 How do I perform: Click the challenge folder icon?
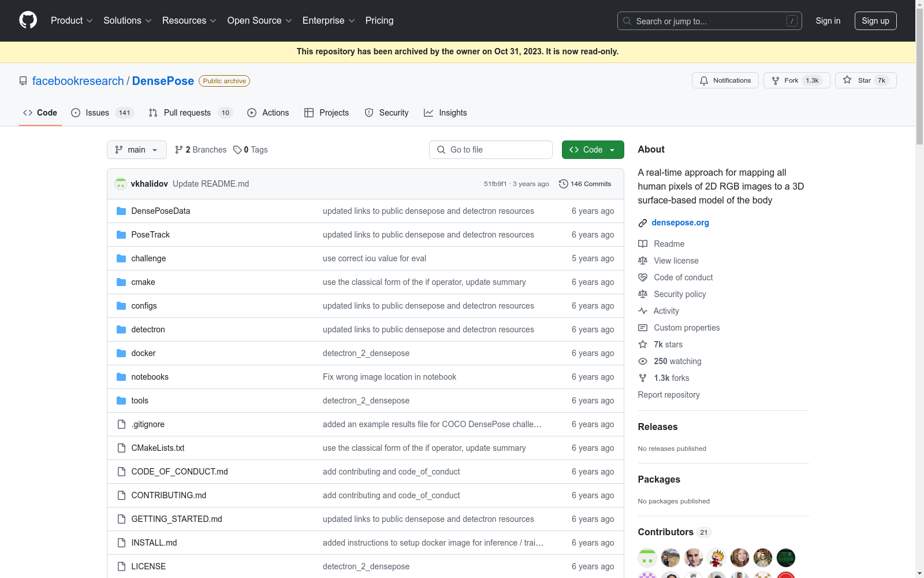tap(121, 258)
